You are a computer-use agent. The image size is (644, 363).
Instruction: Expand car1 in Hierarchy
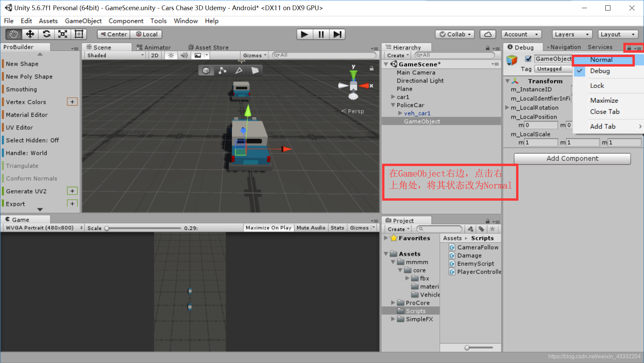click(x=393, y=97)
